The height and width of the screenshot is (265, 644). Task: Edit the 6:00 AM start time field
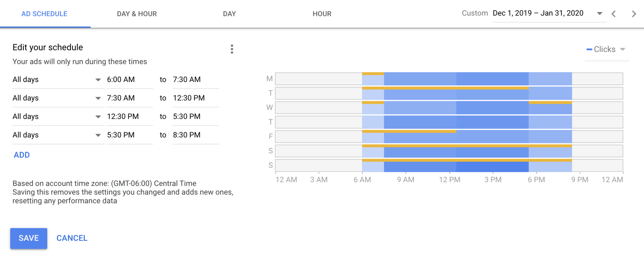click(130, 79)
